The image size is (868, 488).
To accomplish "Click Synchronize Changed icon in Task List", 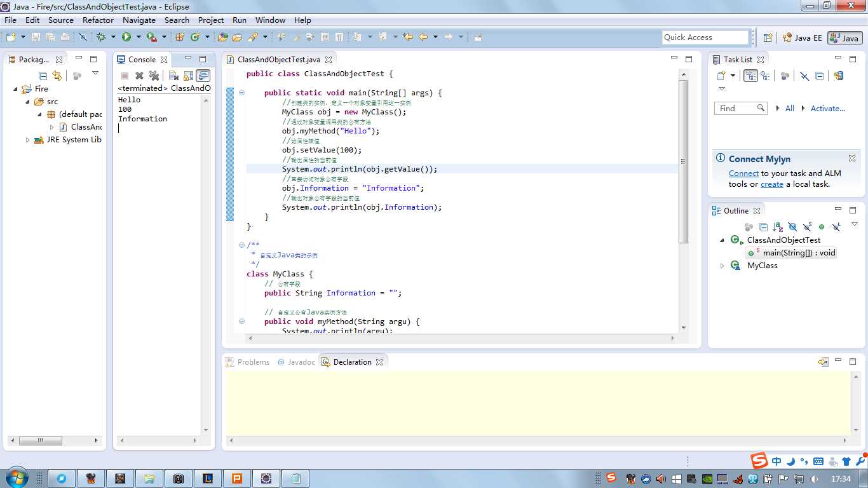I will point(838,76).
